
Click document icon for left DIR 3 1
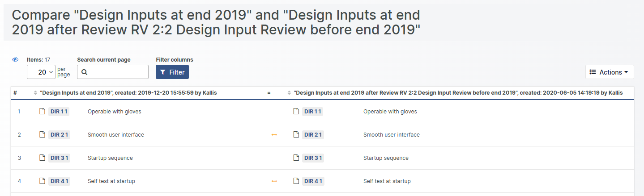point(42,158)
